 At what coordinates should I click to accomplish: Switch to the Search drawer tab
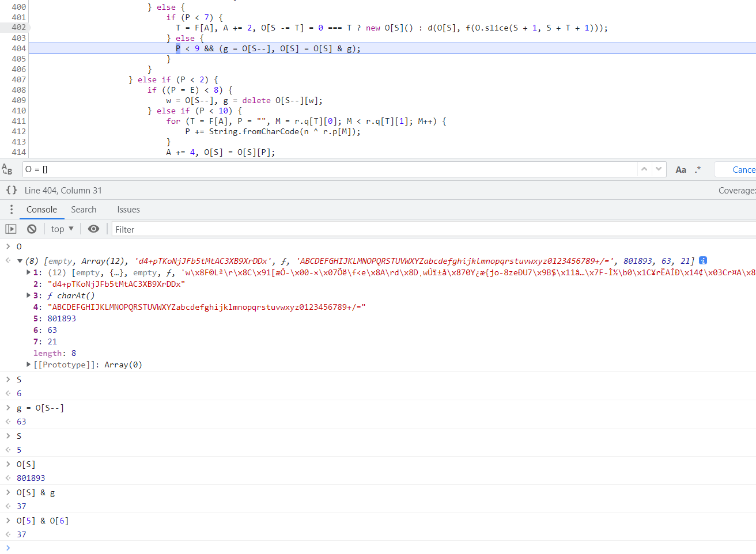[x=84, y=210]
